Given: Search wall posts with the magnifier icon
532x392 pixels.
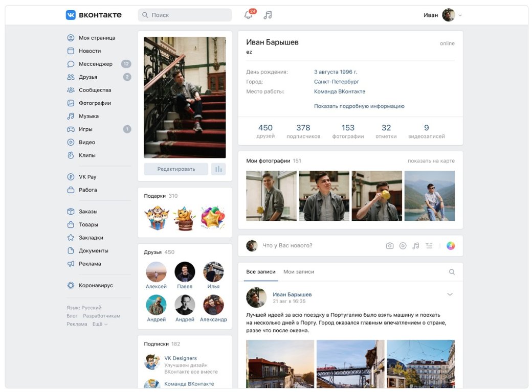Looking at the screenshot, I should [452, 272].
